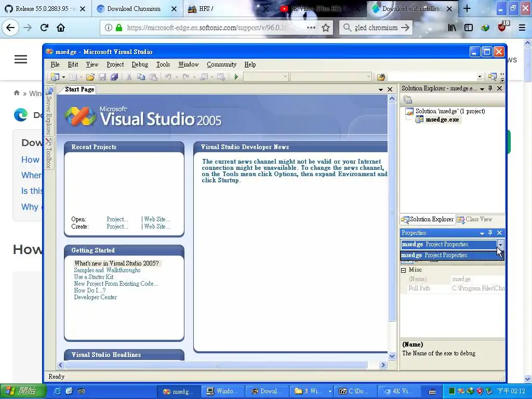Open the New Project button dropdown arrow

(63, 77)
